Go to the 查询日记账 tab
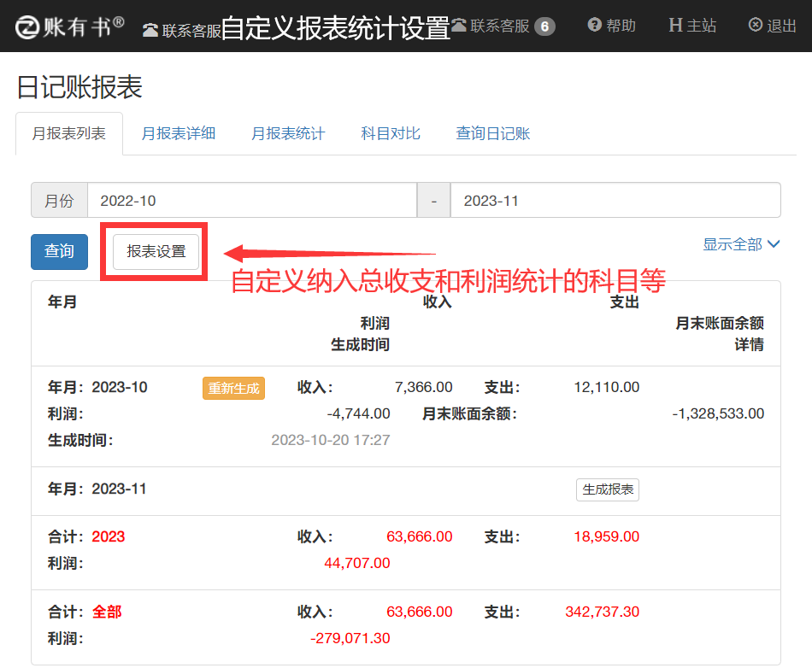Screen dimensions: 812x668 point(492,133)
